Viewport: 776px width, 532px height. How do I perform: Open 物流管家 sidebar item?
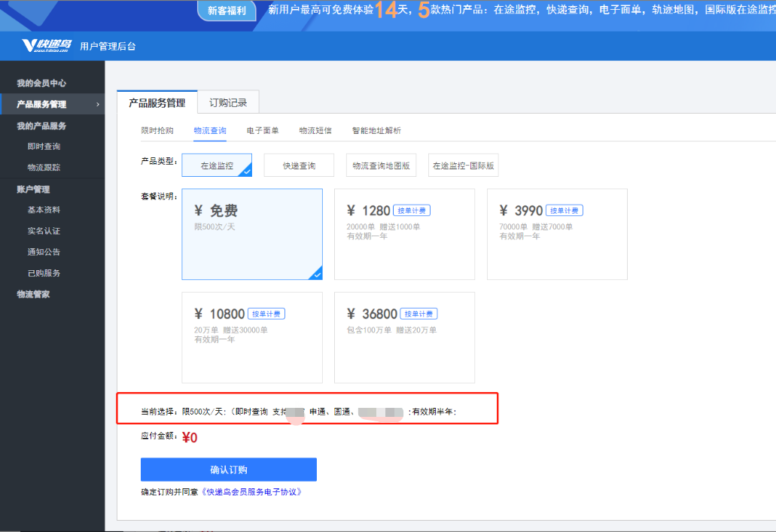pos(33,294)
